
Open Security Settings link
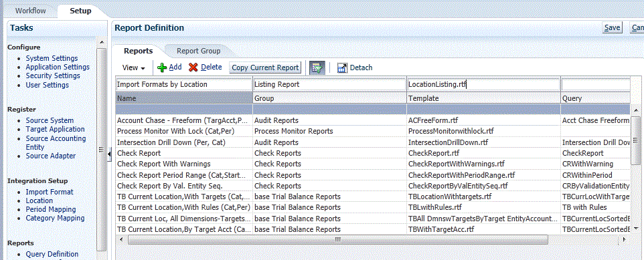53,76
